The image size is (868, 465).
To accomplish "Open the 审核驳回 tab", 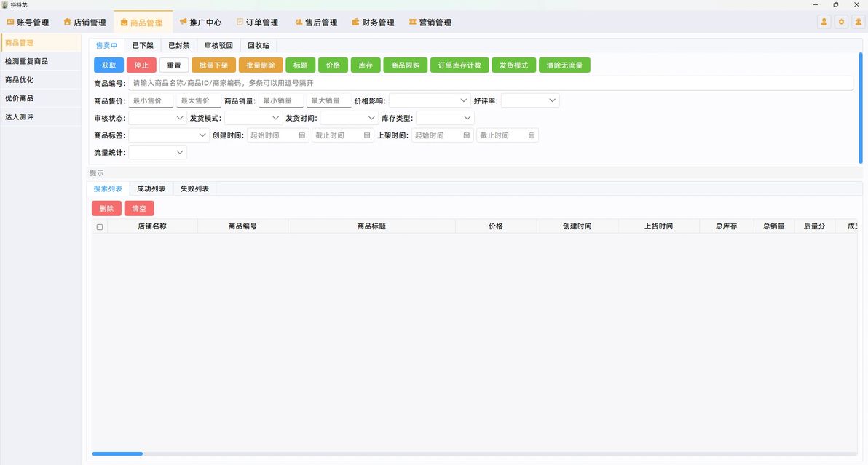I will tap(218, 45).
